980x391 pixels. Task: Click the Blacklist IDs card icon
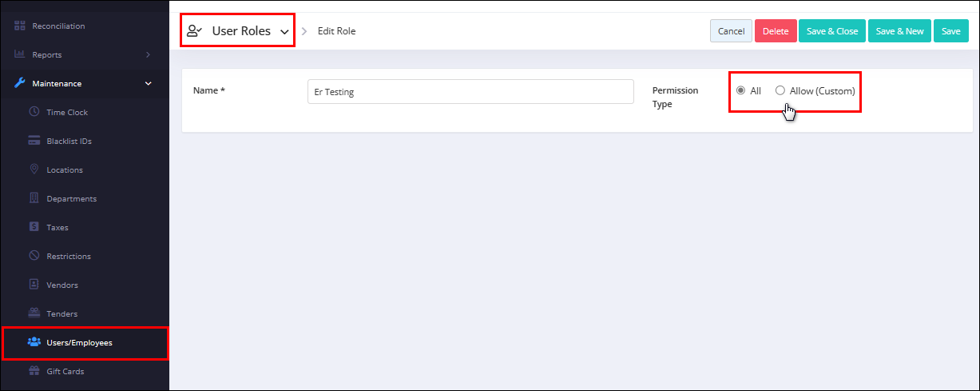pos(34,141)
